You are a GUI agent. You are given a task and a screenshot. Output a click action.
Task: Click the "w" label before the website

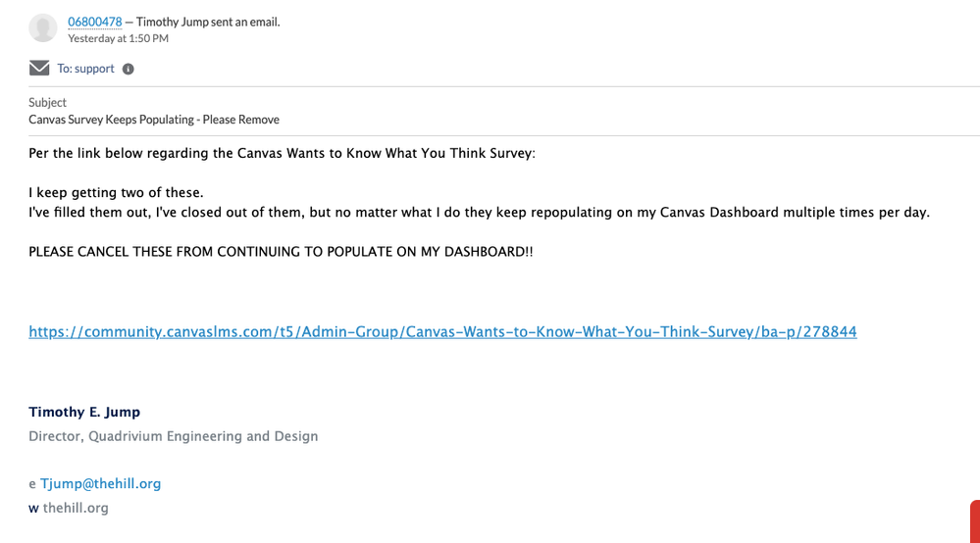(x=33, y=508)
